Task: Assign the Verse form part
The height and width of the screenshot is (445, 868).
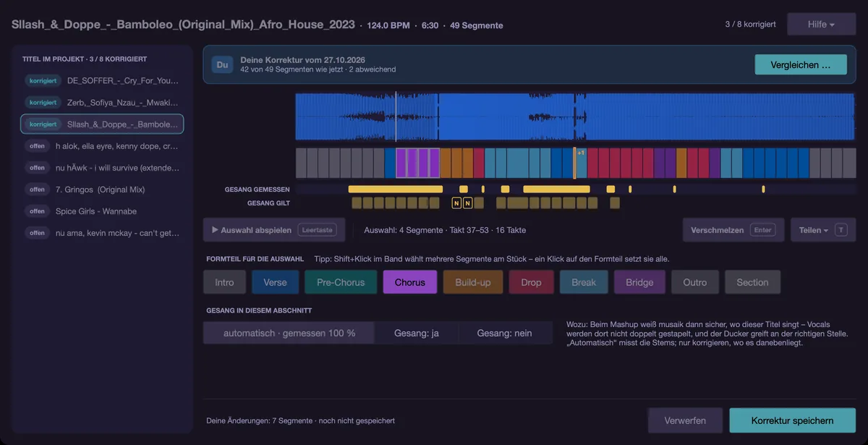Action: [x=276, y=282]
